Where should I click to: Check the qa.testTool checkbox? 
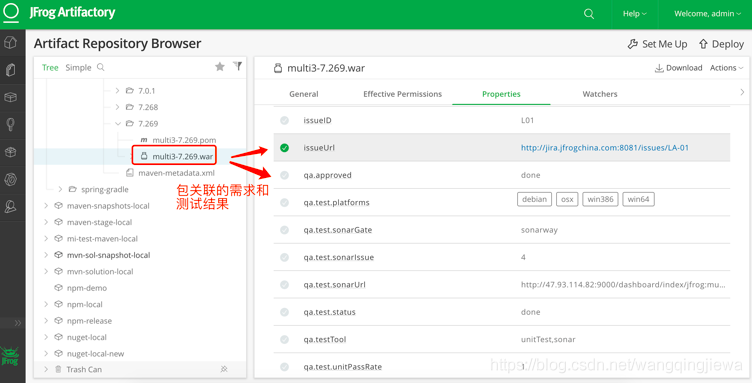pyautogui.click(x=284, y=339)
